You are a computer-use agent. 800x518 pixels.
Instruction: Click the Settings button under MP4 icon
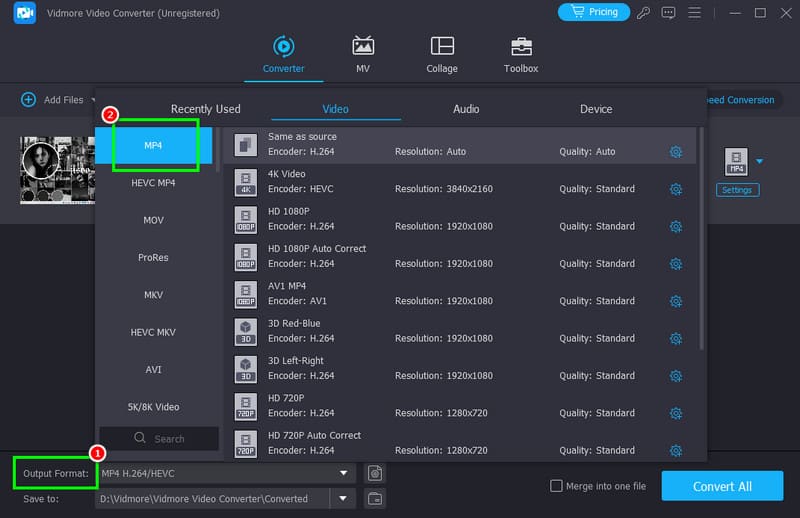coord(737,190)
